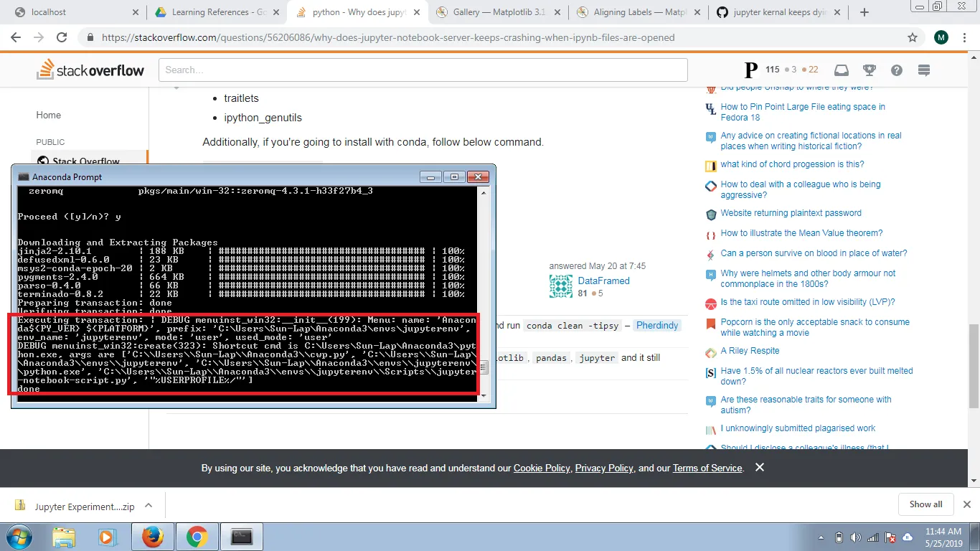
Task: Close the Gallery — Matplotlib tab
Action: [557, 12]
